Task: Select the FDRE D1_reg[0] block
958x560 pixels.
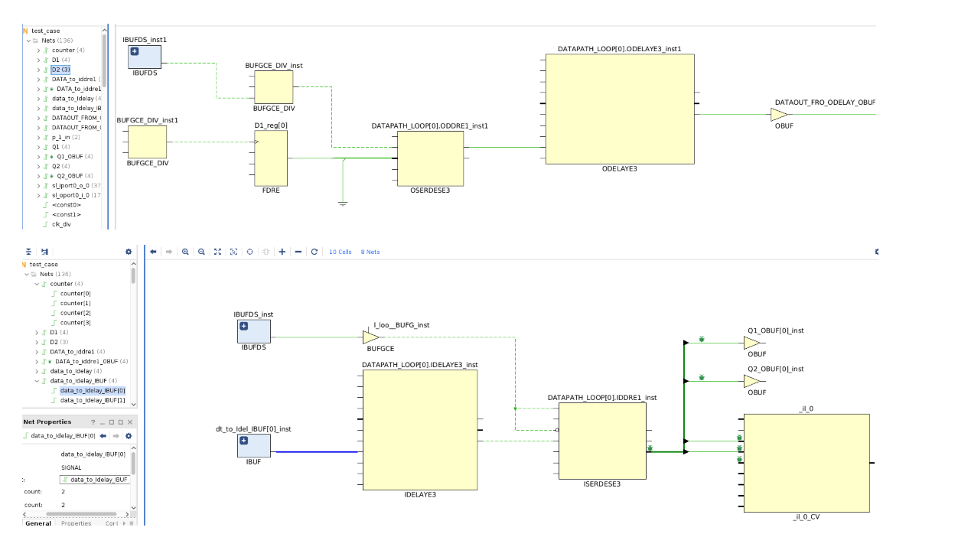Action: (x=271, y=158)
